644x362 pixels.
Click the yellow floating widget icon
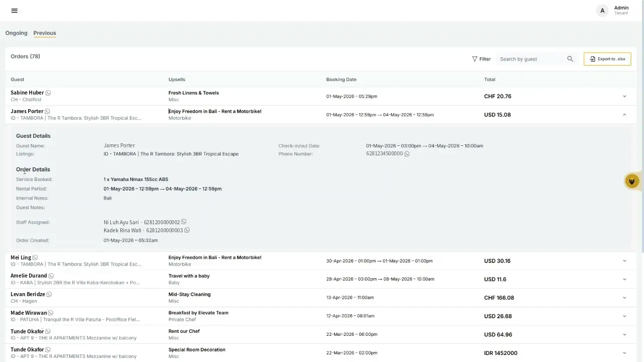(632, 182)
